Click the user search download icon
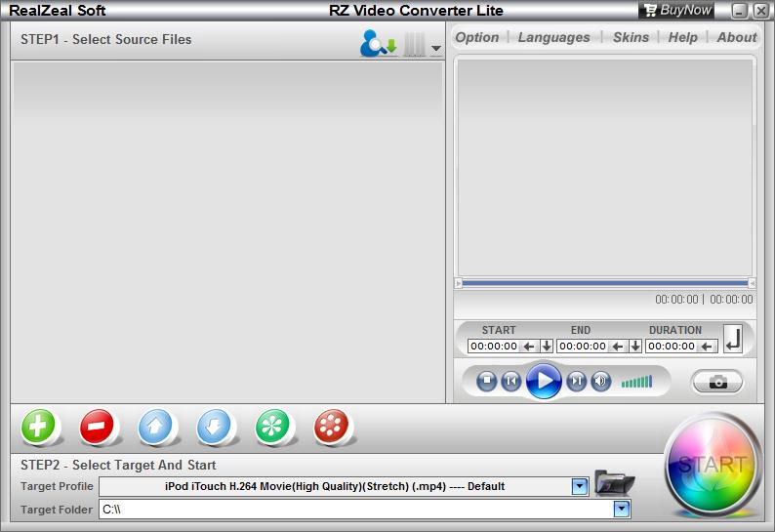 (377, 44)
